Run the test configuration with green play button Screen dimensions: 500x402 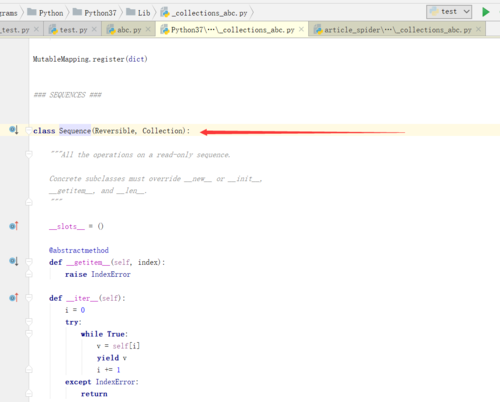click(486, 12)
